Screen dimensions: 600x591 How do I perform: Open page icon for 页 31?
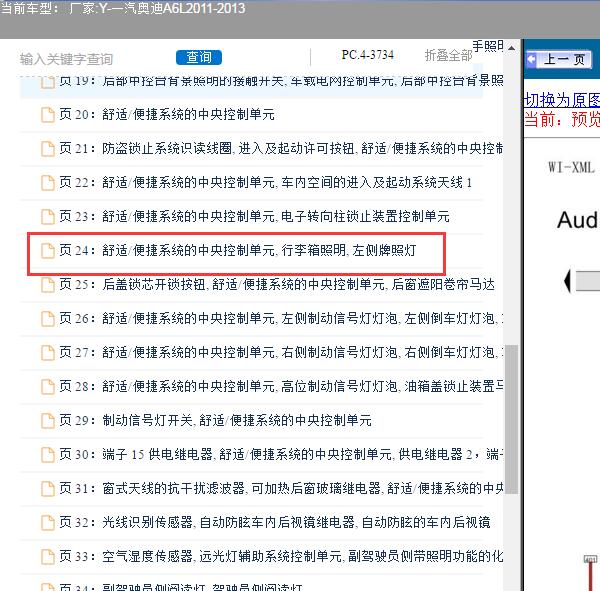[x=48, y=489]
